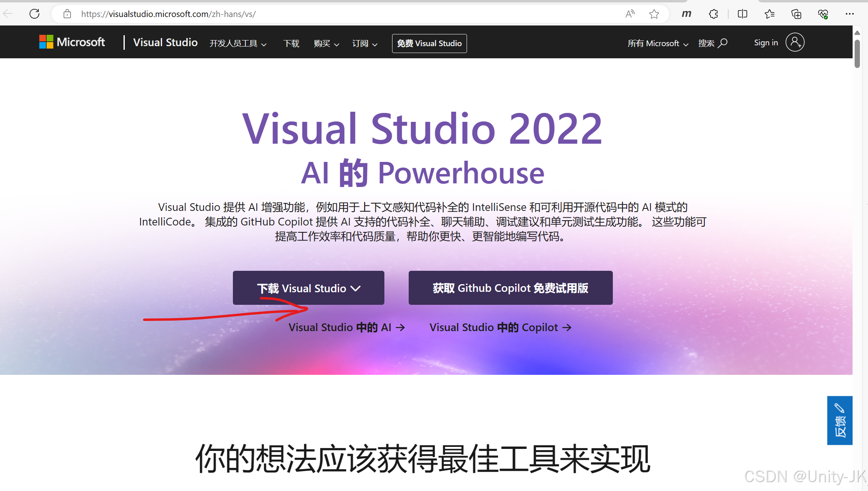Click the scrollbar up arrow
The image size is (868, 491).
857,32
